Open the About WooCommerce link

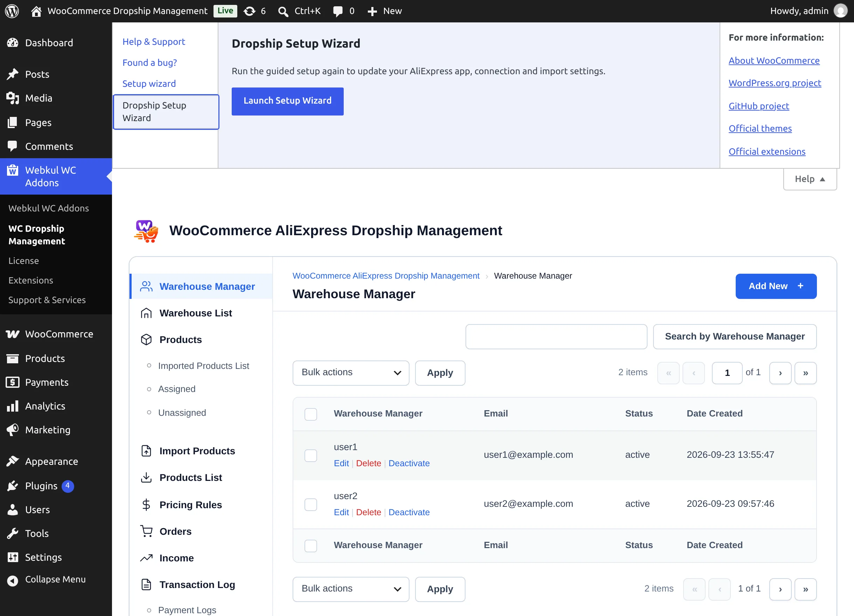pyautogui.click(x=774, y=60)
